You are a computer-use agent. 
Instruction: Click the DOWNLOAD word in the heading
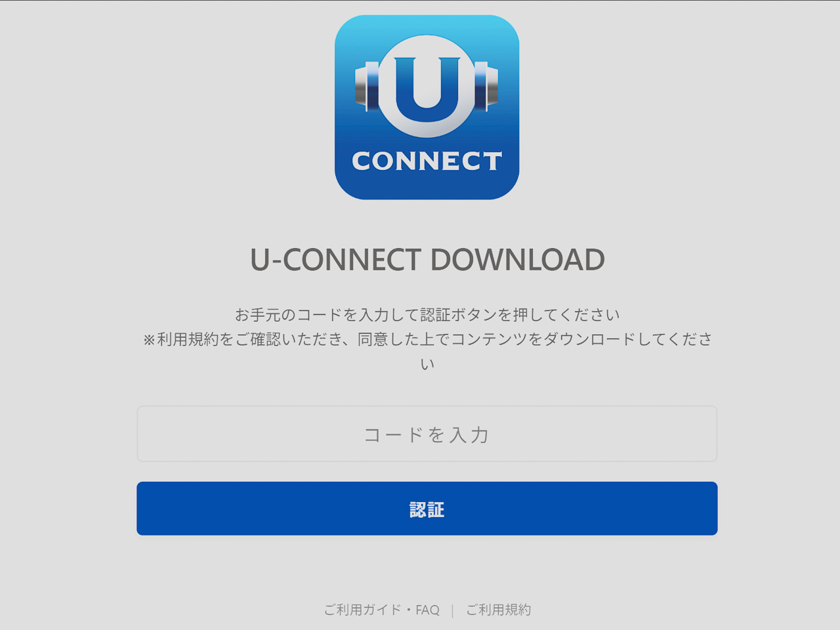[x=518, y=260]
